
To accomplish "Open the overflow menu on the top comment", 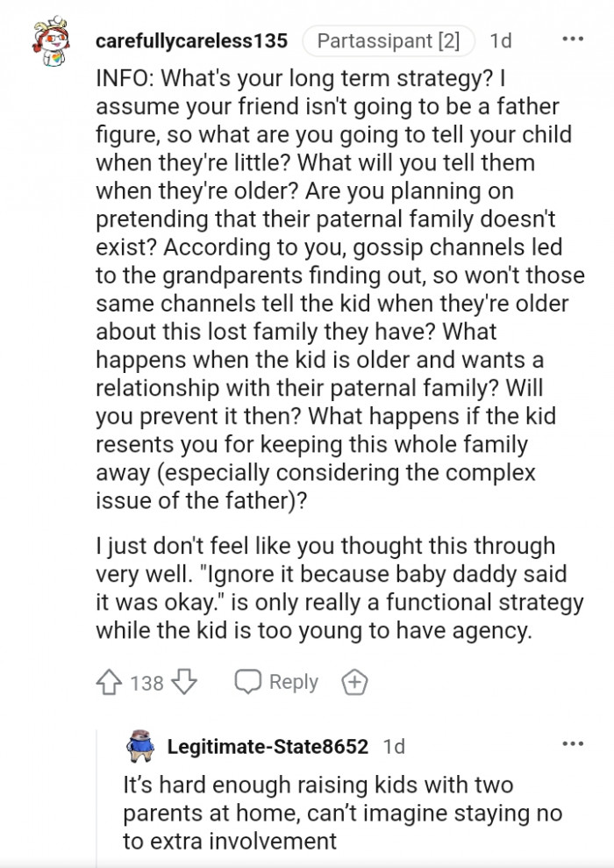I will pyautogui.click(x=573, y=39).
